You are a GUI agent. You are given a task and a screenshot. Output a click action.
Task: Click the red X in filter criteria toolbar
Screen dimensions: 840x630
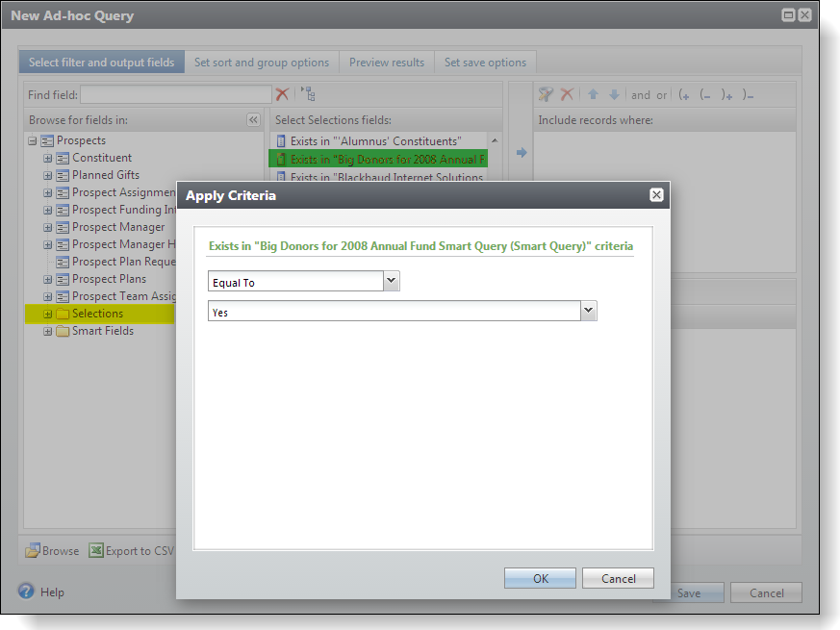(568, 94)
